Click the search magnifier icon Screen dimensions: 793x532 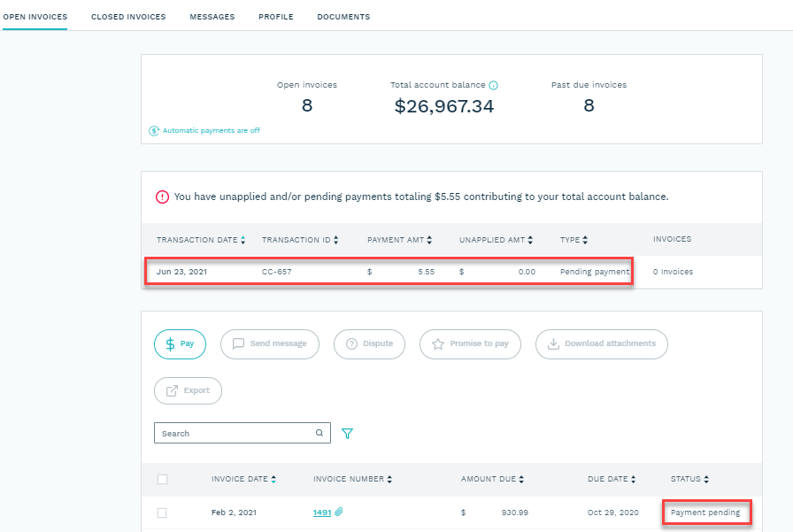[319, 433]
